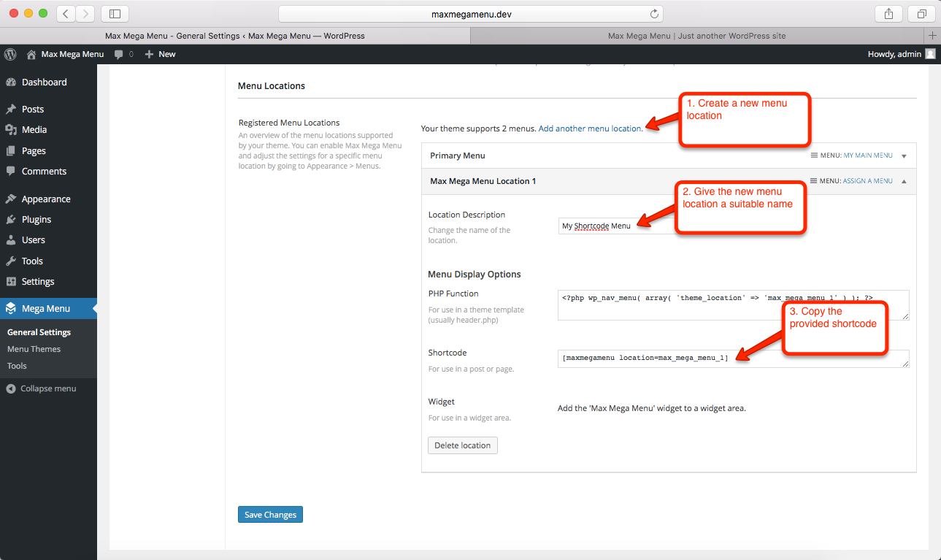Viewport: 941px width, 560px height.
Task: Open a new tab with plus button
Action: point(932,36)
